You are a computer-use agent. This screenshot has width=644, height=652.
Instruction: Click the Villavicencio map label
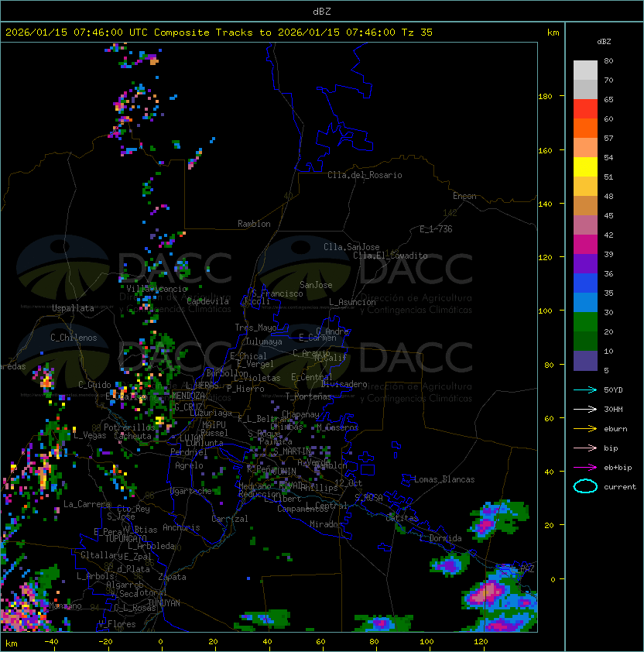156,289
